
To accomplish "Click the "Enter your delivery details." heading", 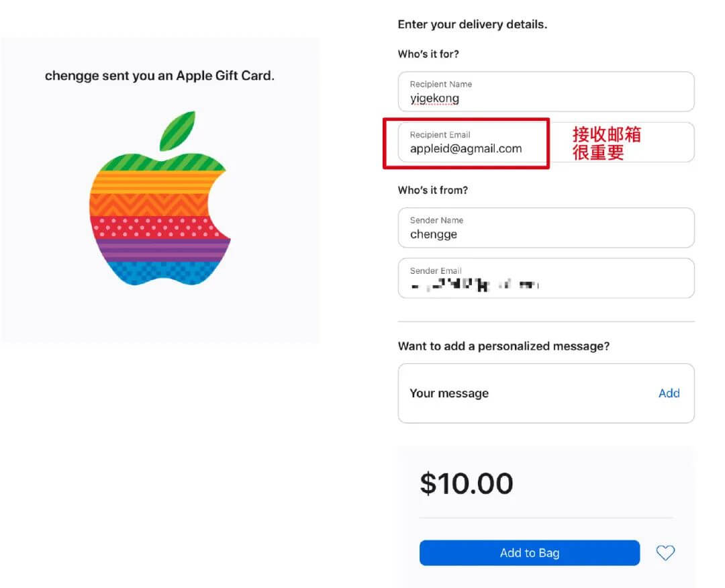I will click(x=472, y=25).
